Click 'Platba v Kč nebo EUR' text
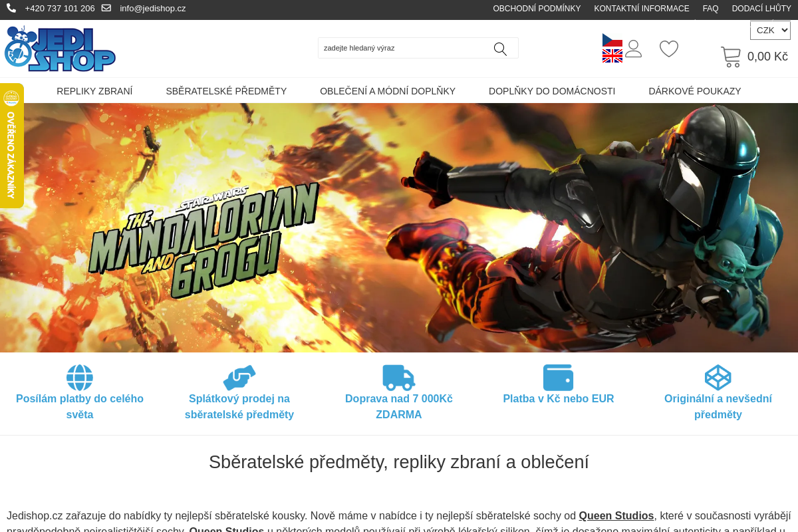798x532 pixels. pos(559,398)
